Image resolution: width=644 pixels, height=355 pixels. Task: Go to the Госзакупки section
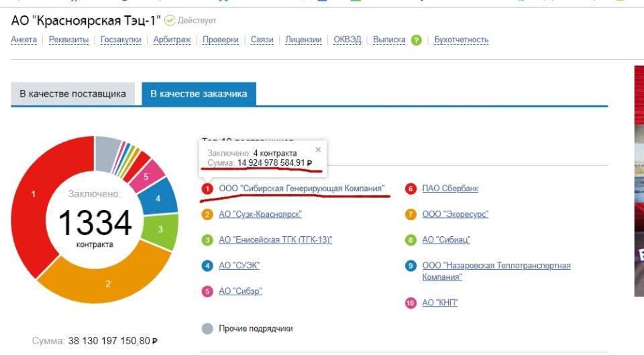(x=121, y=40)
